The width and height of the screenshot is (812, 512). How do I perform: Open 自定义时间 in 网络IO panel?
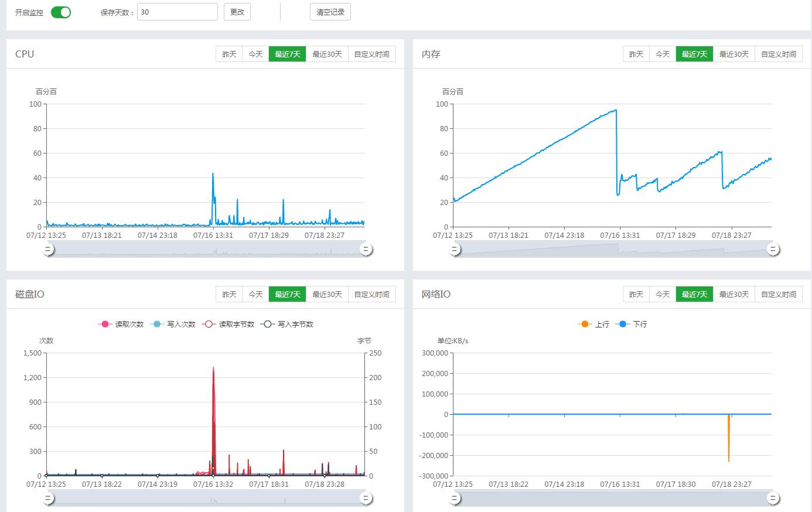point(779,294)
